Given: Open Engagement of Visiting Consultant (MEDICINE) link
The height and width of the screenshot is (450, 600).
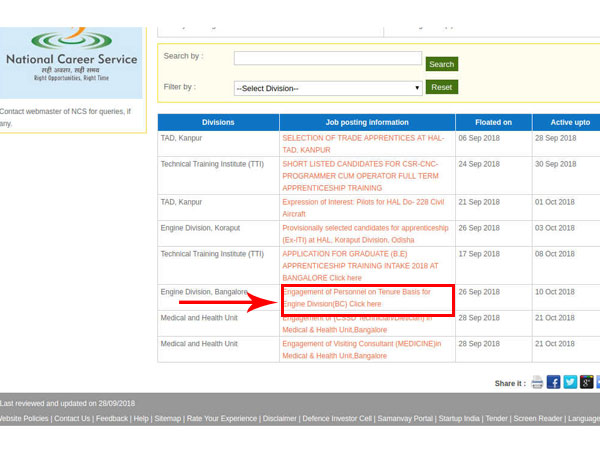Looking at the screenshot, I should pos(362,350).
